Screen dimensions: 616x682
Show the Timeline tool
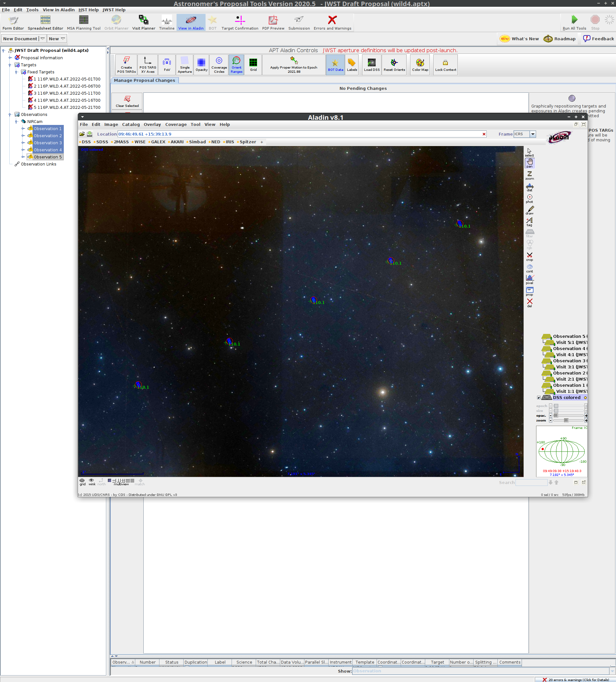(167, 23)
